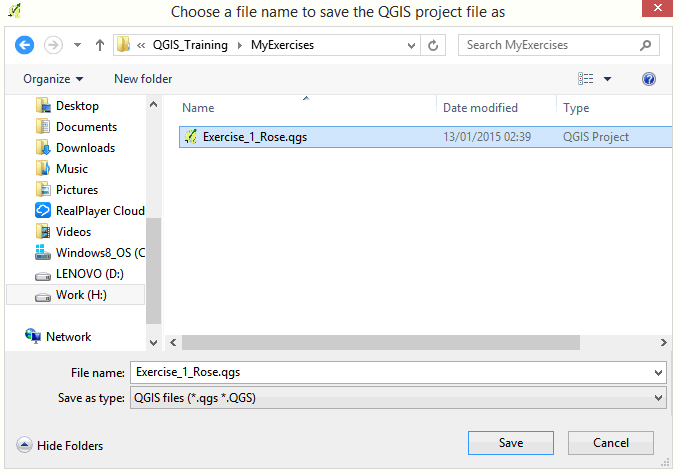This screenshot has height=473, width=679.
Task: Click the Work (H:) drive icon
Action: tap(42, 297)
